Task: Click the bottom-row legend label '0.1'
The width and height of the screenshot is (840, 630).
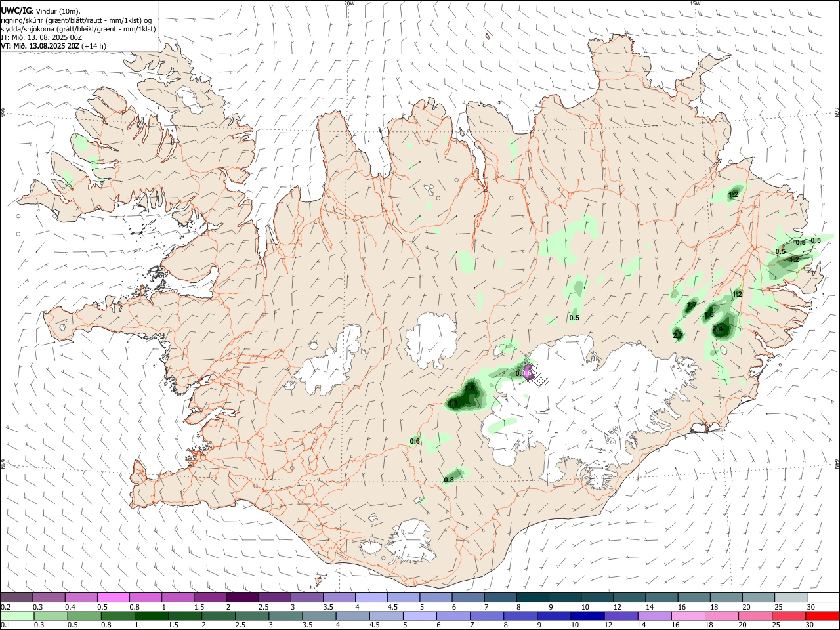Action: [x=5, y=625]
